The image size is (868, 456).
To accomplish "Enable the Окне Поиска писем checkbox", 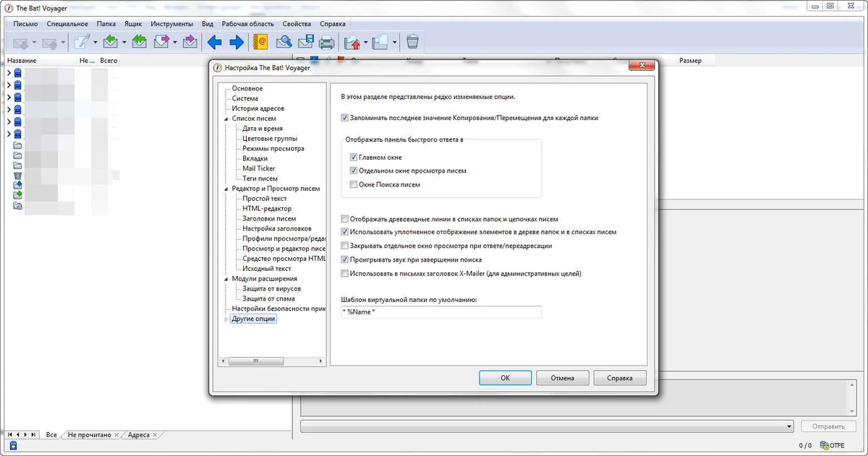I will [354, 185].
